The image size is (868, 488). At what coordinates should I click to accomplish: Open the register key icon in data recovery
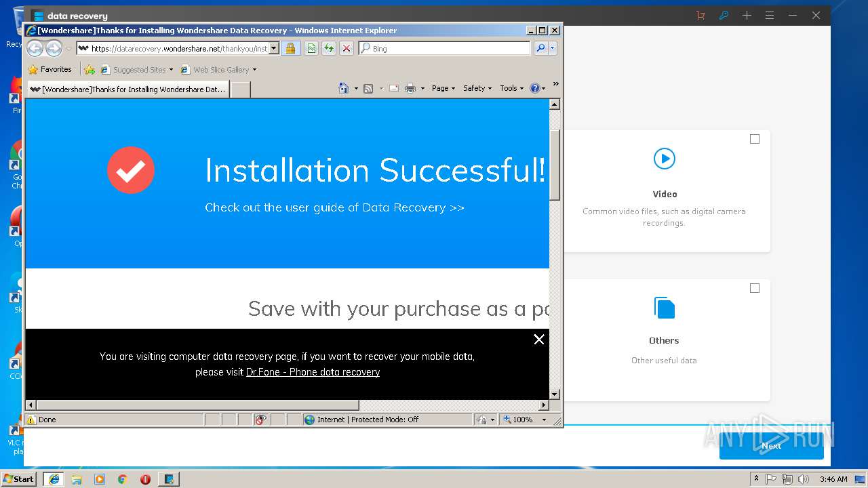[724, 15]
